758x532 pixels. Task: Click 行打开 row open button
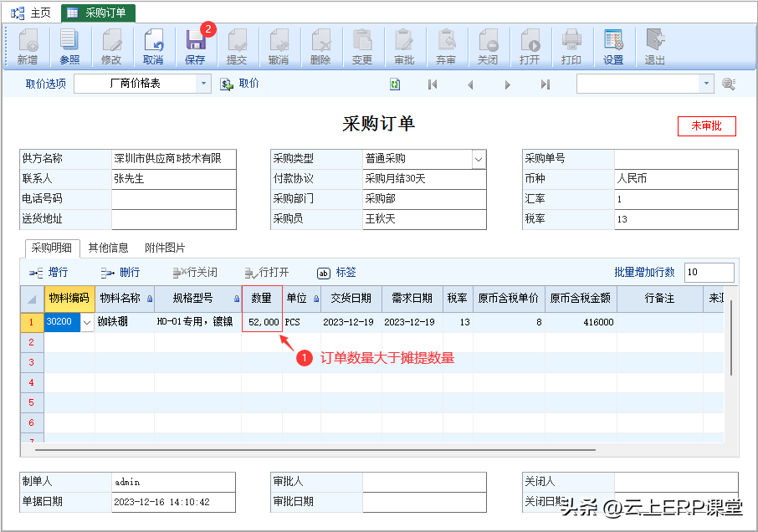[x=267, y=273]
